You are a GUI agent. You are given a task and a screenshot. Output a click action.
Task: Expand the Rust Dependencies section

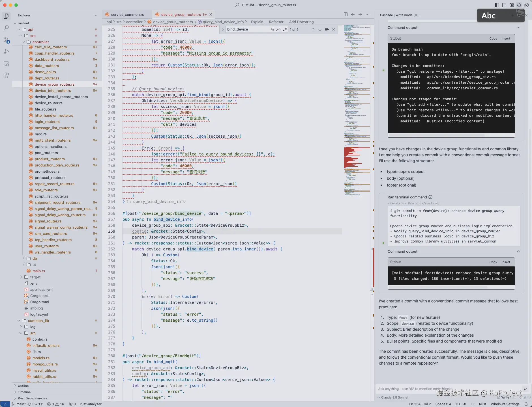[57, 398]
